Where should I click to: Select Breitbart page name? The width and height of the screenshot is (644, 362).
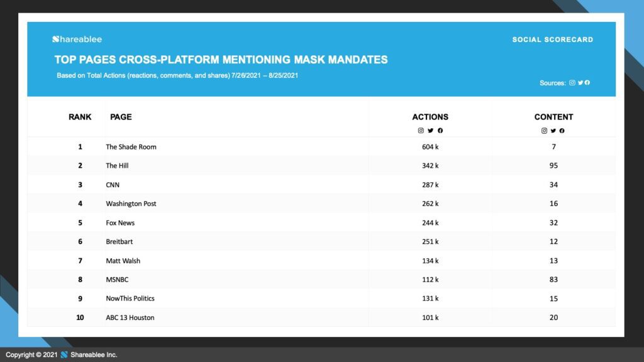point(119,242)
